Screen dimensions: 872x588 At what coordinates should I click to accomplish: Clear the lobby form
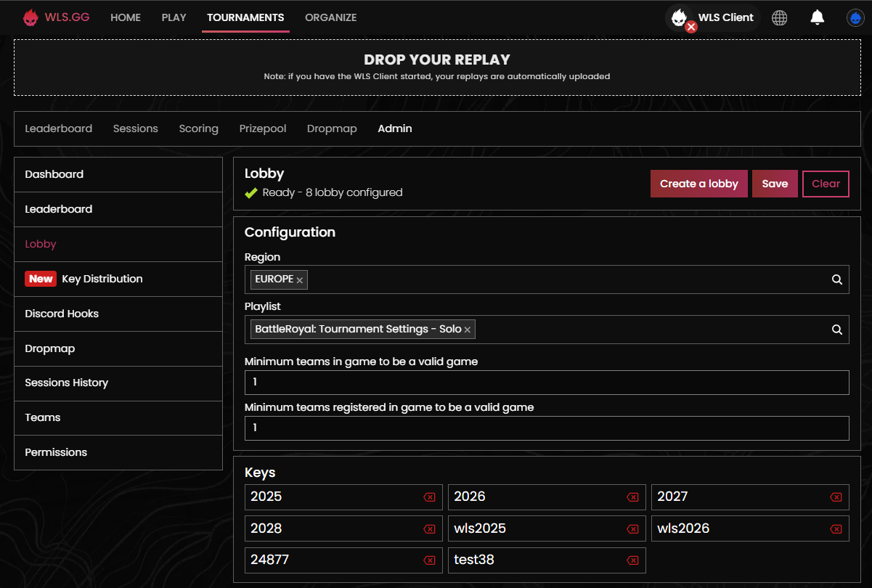pyautogui.click(x=825, y=183)
